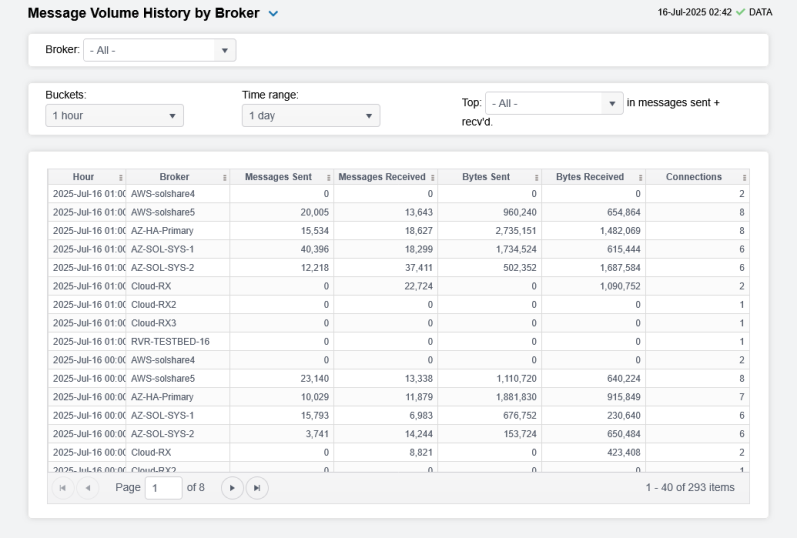Jump to the last page of results
The image size is (797, 538).
(x=256, y=487)
